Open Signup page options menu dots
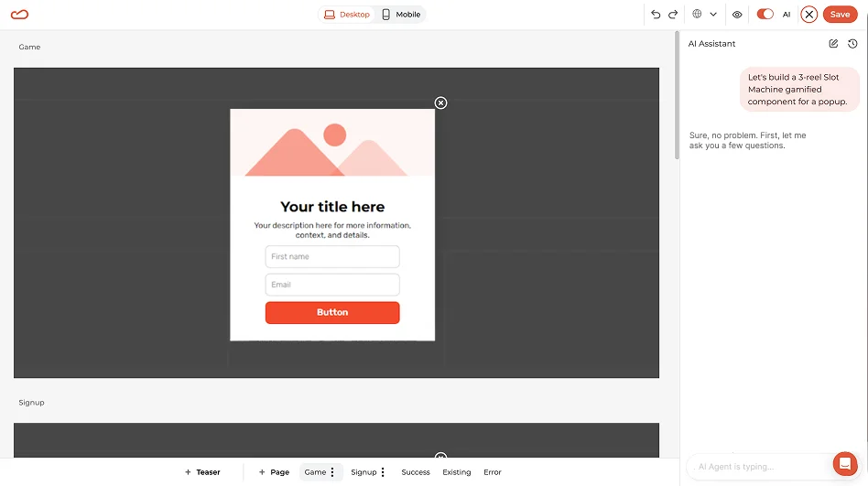The height and width of the screenshot is (486, 868). coord(383,472)
